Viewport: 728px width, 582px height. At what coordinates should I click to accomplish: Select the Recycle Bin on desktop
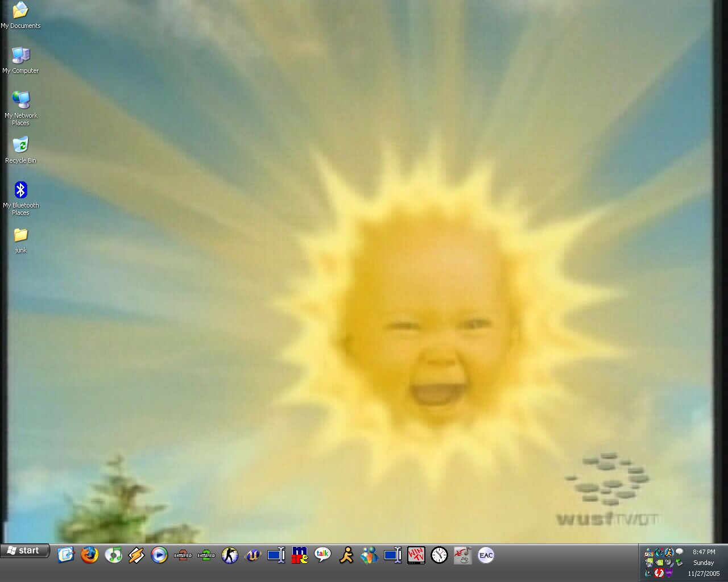tap(20, 151)
